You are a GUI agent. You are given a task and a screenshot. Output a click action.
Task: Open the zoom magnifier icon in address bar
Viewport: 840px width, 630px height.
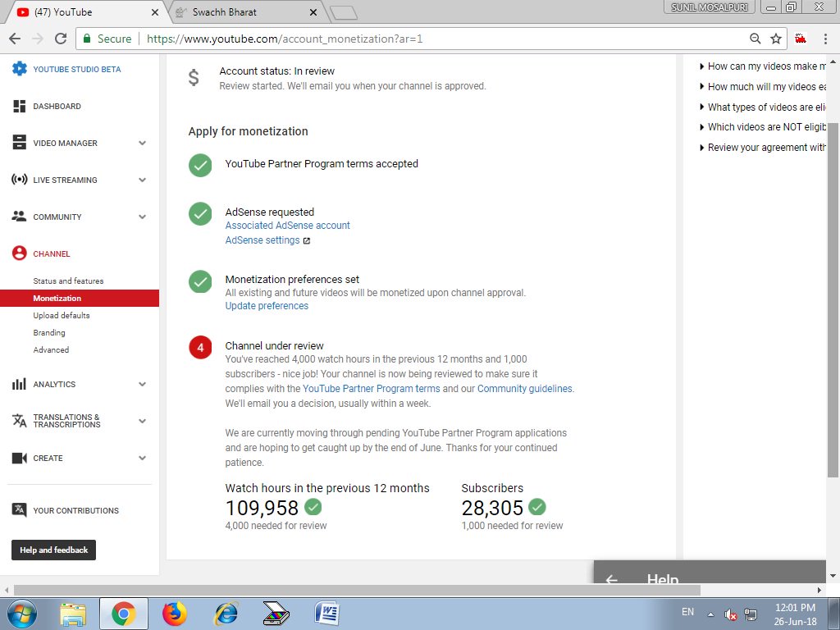coord(756,39)
